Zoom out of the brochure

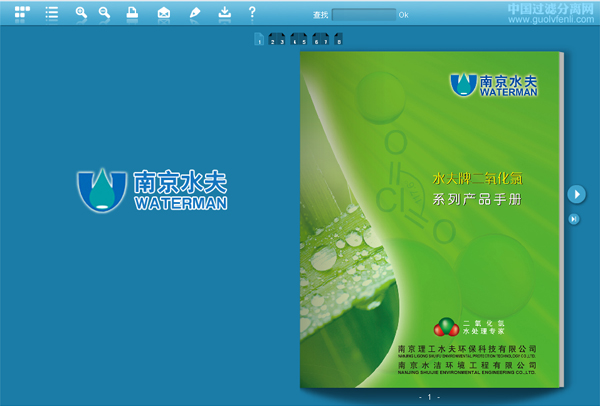[x=104, y=13]
